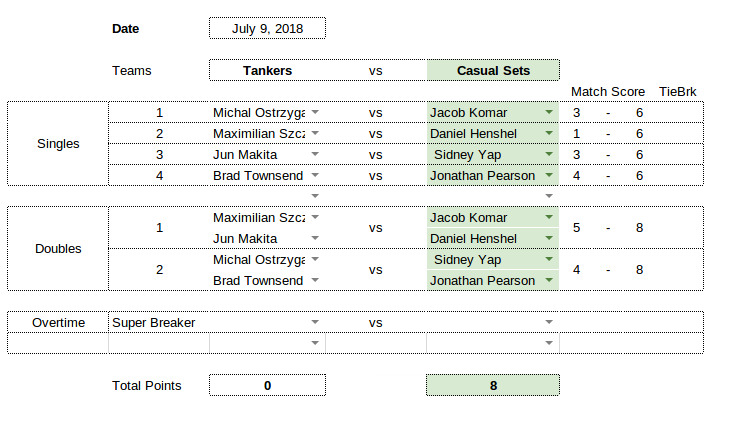The width and height of the screenshot is (751, 423).
Task: Select the Singles 4 Casual Sets score 6
Action: point(639,176)
